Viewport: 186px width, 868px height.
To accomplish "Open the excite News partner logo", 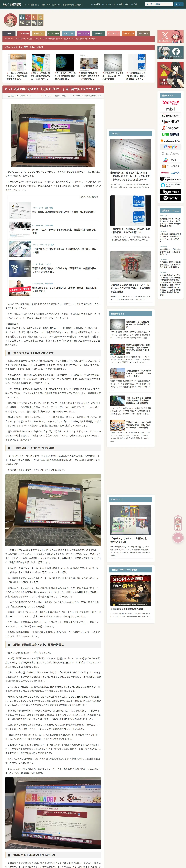I will tap(170, 116).
